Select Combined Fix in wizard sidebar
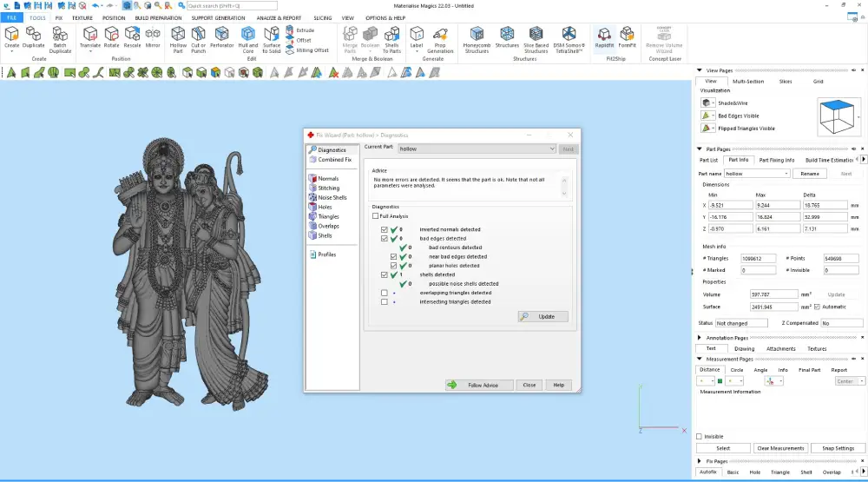Viewport: 868px width, 482px height. pos(334,160)
